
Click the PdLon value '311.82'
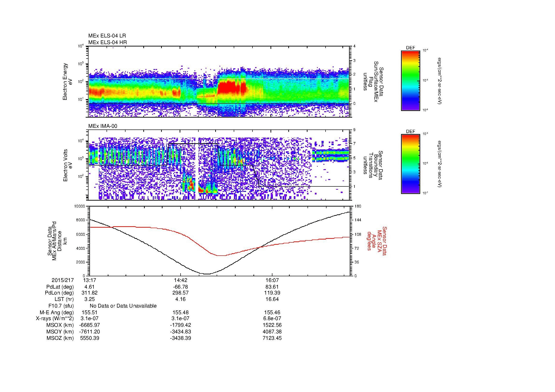pos(89,293)
